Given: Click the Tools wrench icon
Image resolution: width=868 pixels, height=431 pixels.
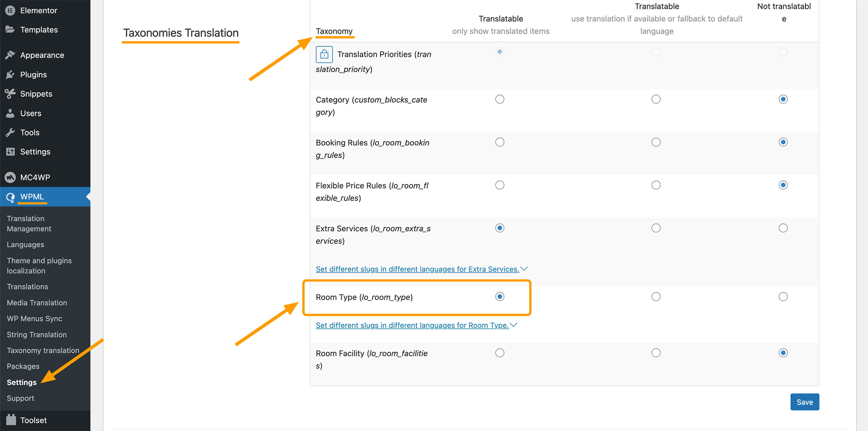Looking at the screenshot, I should coord(10,132).
